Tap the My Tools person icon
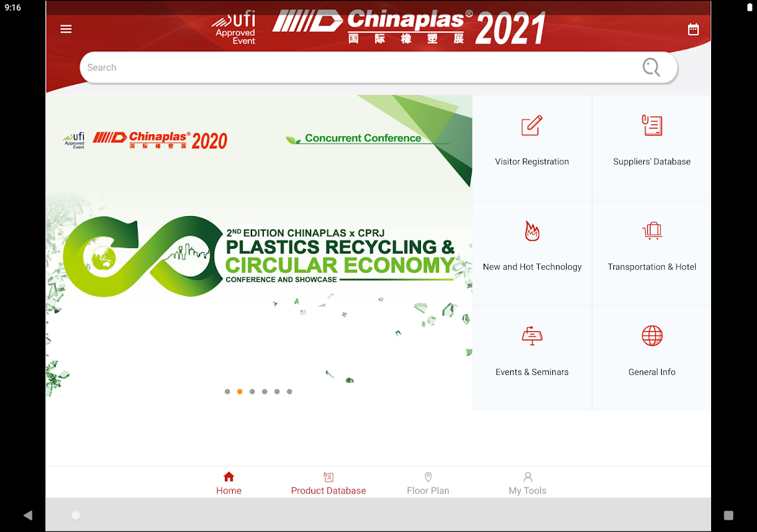This screenshot has width=757, height=532. coord(528,477)
